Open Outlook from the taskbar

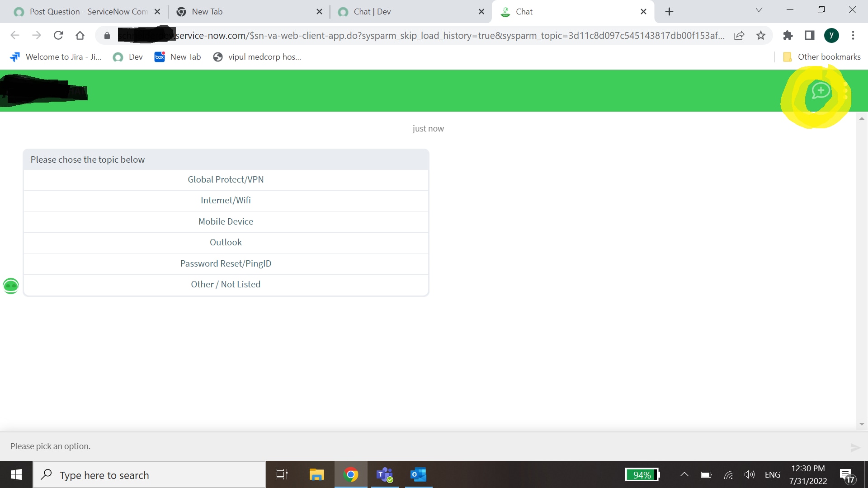click(418, 475)
